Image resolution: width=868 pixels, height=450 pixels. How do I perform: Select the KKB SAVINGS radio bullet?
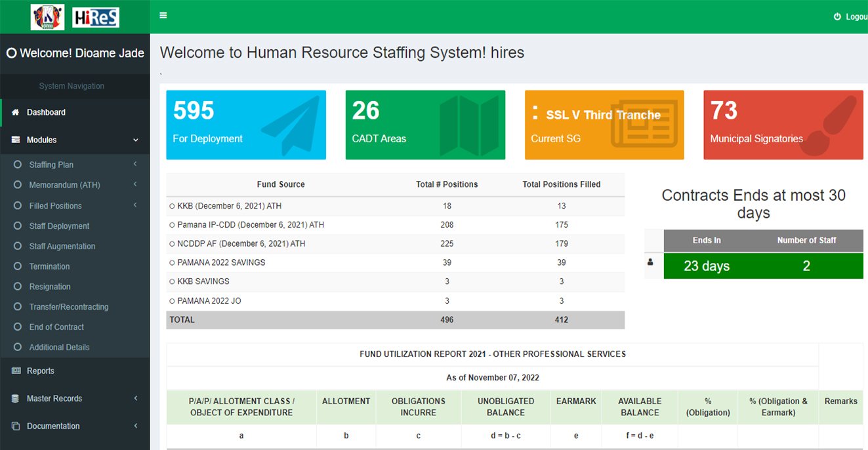pos(172,281)
